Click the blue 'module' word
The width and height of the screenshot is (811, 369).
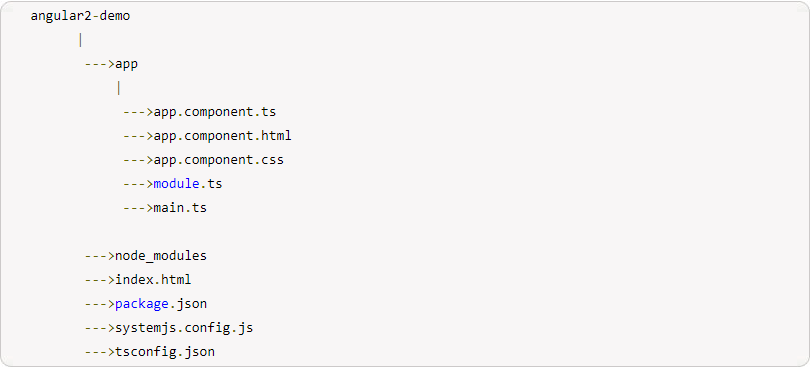[x=176, y=184]
